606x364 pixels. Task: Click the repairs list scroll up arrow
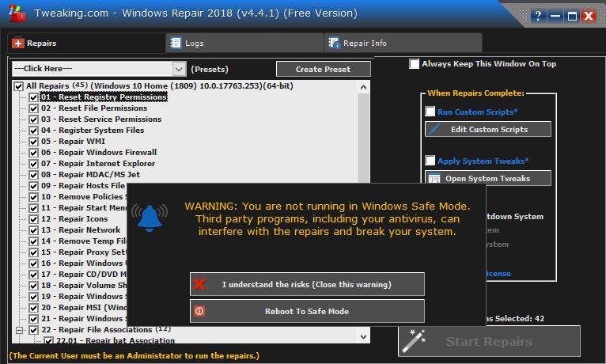[x=363, y=87]
